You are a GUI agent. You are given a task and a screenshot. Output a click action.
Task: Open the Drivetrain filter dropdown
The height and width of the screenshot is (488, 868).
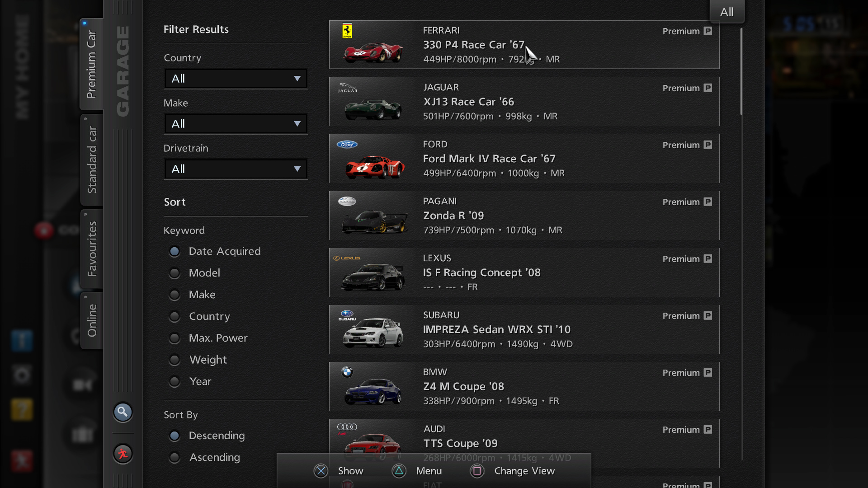click(x=236, y=169)
